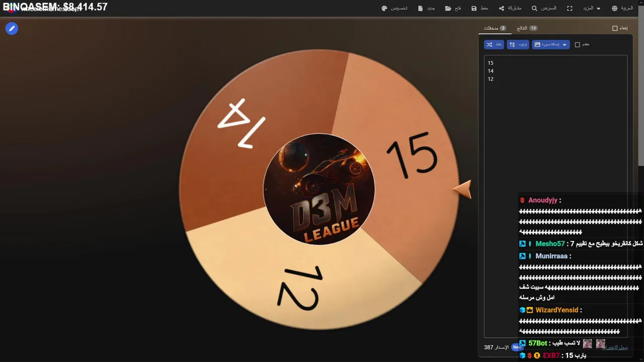Sort entries with the ترتيب button
This screenshot has width=644, height=362.
pyautogui.click(x=518, y=45)
